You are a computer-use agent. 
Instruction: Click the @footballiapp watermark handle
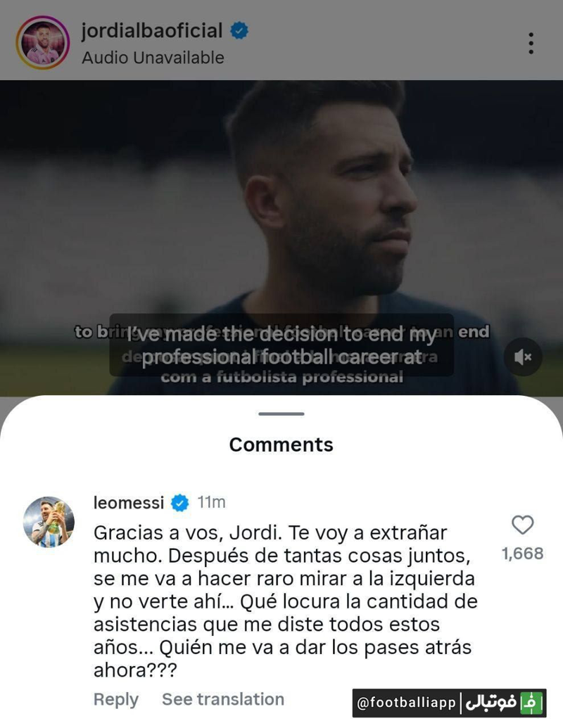pyautogui.click(x=406, y=703)
